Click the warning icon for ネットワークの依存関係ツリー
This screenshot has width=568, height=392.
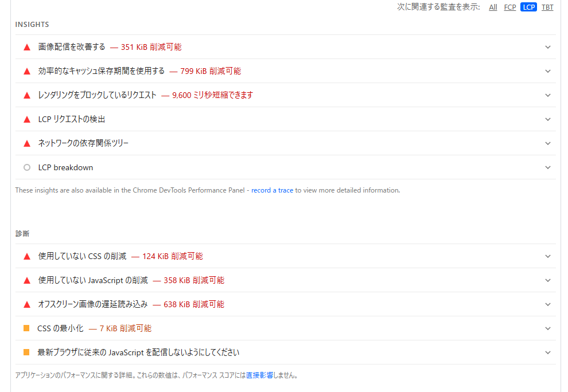27,143
